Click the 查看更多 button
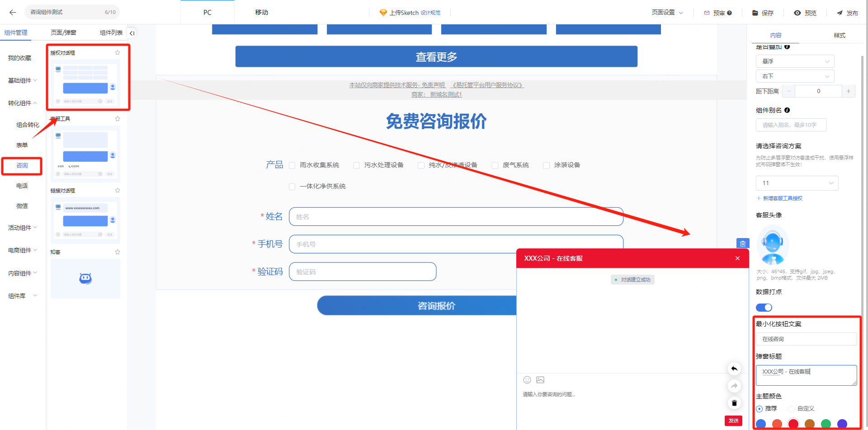 (436, 57)
